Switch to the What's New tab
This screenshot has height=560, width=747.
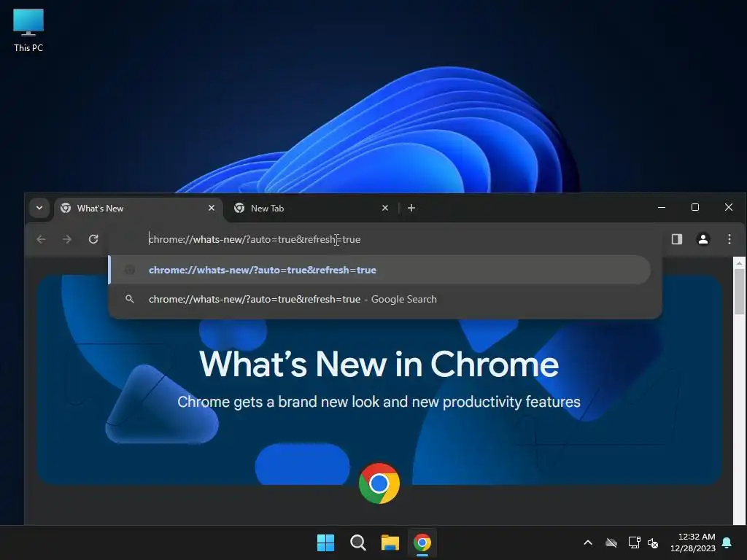click(138, 208)
